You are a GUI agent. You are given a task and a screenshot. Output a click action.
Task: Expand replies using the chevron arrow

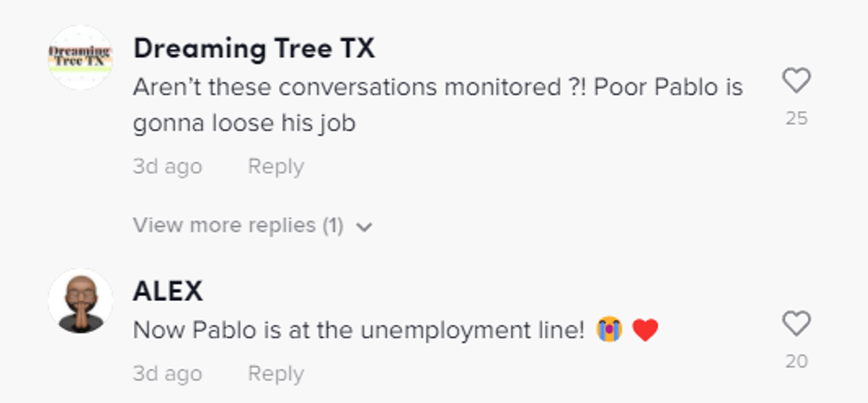(364, 227)
